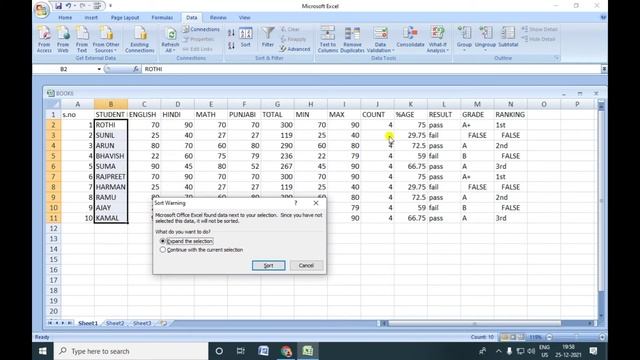Click the Save icon in quick access toolbar
This screenshot has height=360, width=640.
coord(58,6)
